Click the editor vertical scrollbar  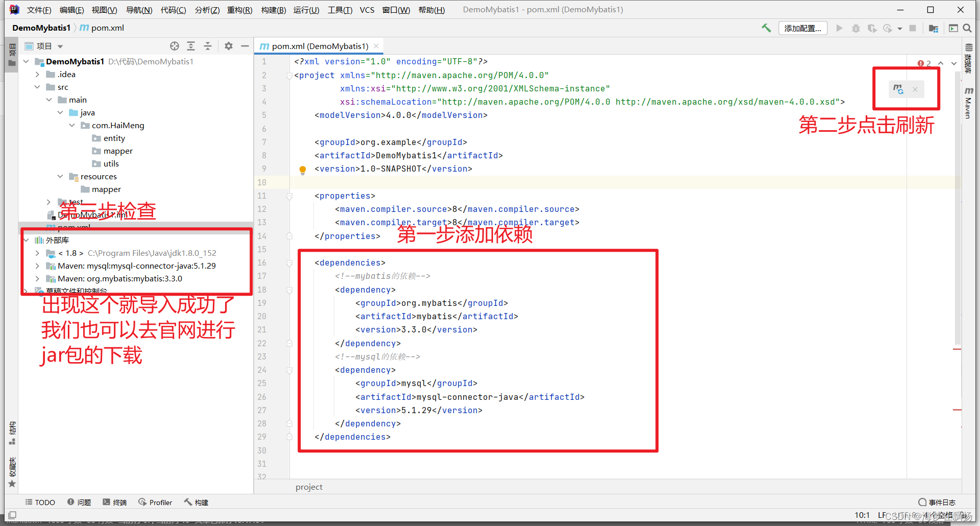958,208
